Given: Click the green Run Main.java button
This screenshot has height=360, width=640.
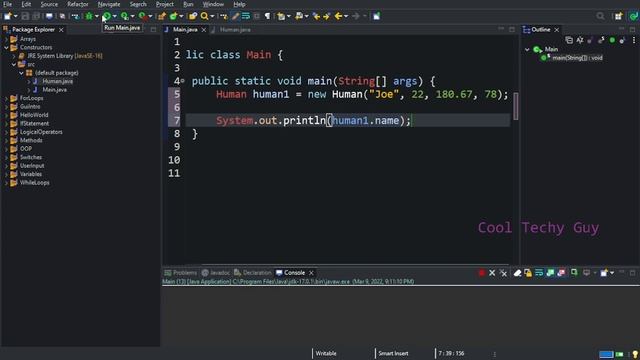Looking at the screenshot, I should point(107,16).
